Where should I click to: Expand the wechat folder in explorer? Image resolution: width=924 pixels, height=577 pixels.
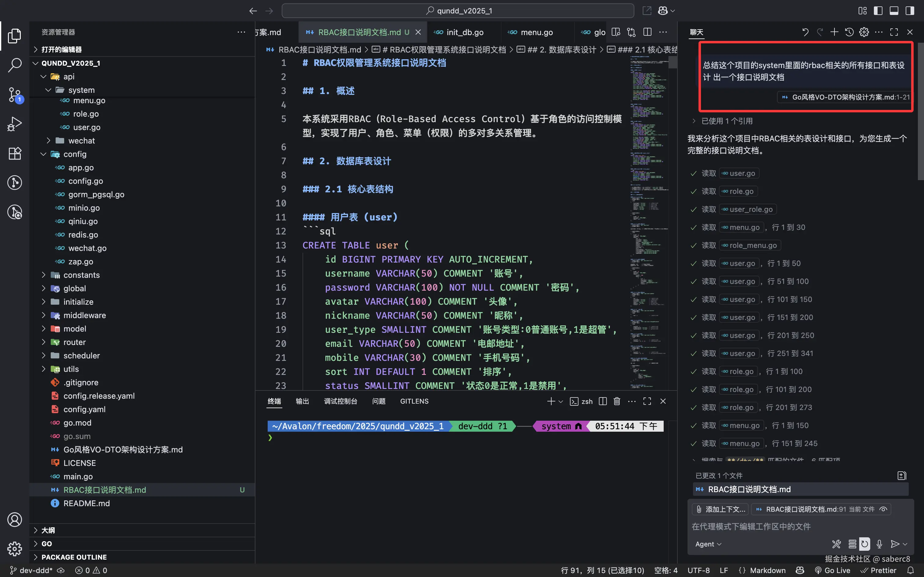tap(81, 140)
